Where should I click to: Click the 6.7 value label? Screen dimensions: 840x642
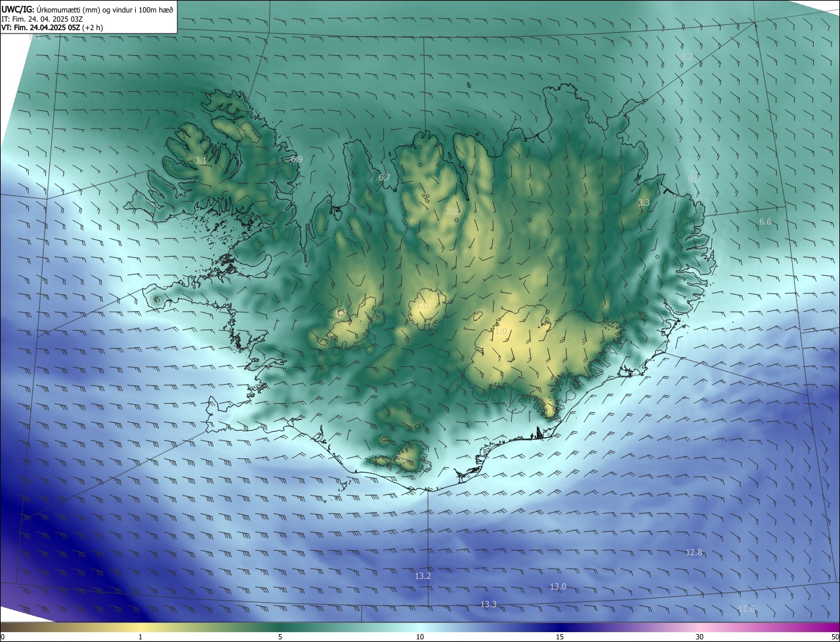coord(385,177)
